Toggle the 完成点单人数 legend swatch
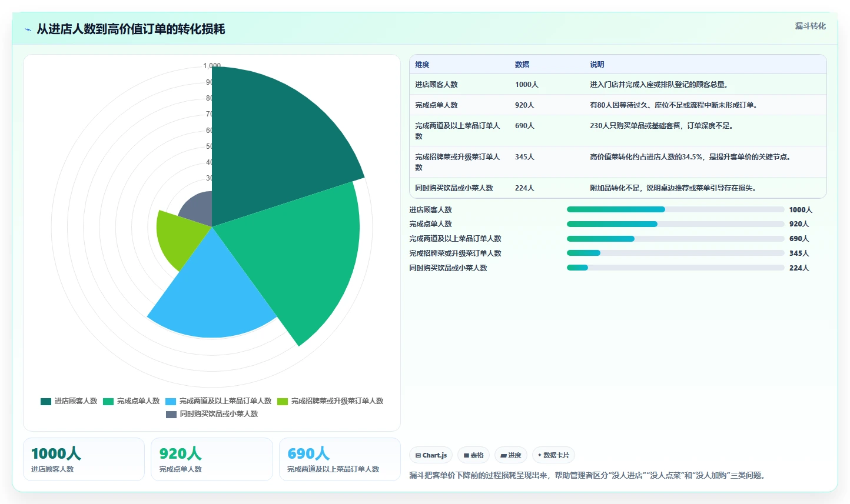850x504 pixels. (108, 401)
